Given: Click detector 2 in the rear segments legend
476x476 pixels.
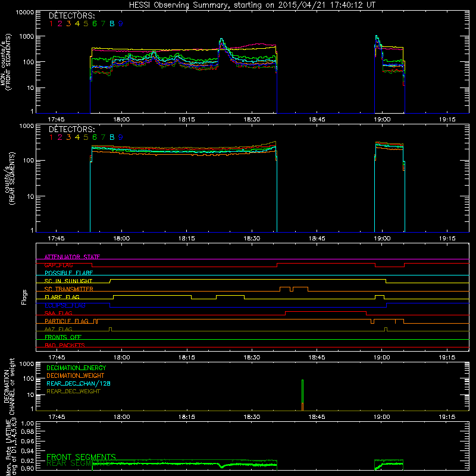Looking at the screenshot, I should pyautogui.click(x=60, y=137).
